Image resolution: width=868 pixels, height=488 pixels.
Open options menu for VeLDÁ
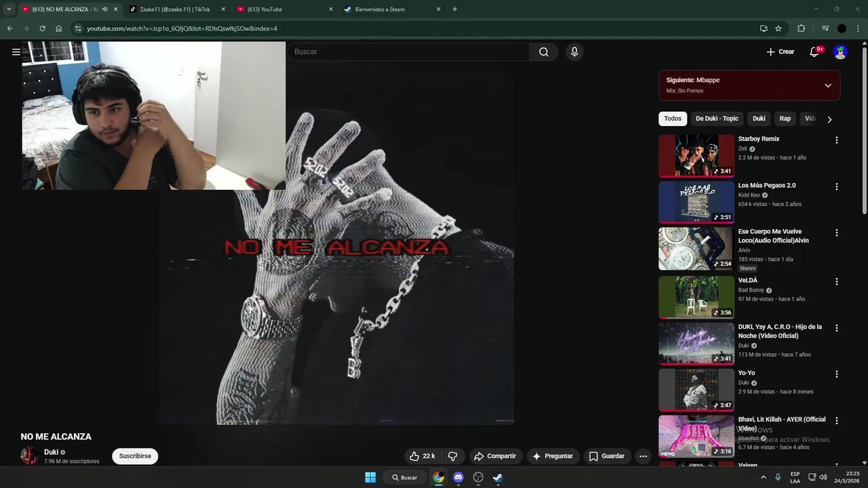(836, 281)
